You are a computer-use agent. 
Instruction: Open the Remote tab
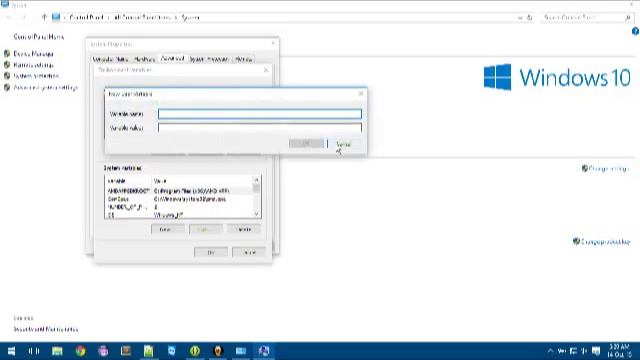pyautogui.click(x=243, y=60)
